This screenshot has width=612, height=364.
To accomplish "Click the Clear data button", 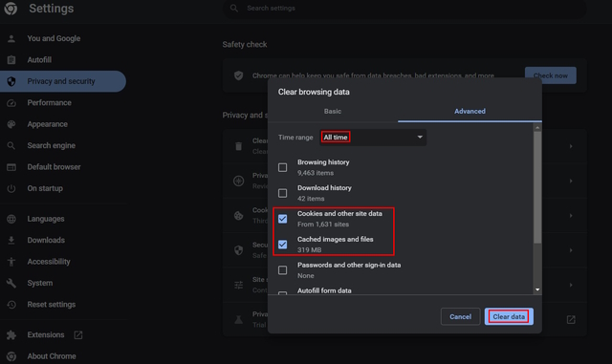I will tap(509, 316).
